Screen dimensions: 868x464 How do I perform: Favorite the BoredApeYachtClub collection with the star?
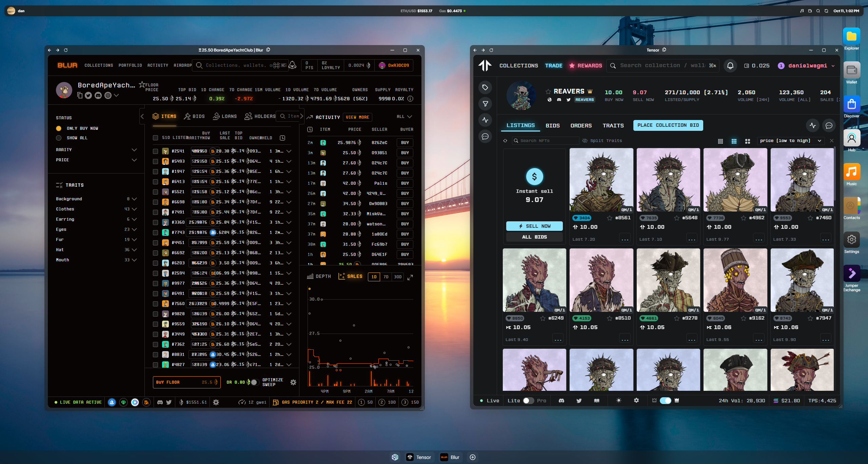[x=142, y=84]
